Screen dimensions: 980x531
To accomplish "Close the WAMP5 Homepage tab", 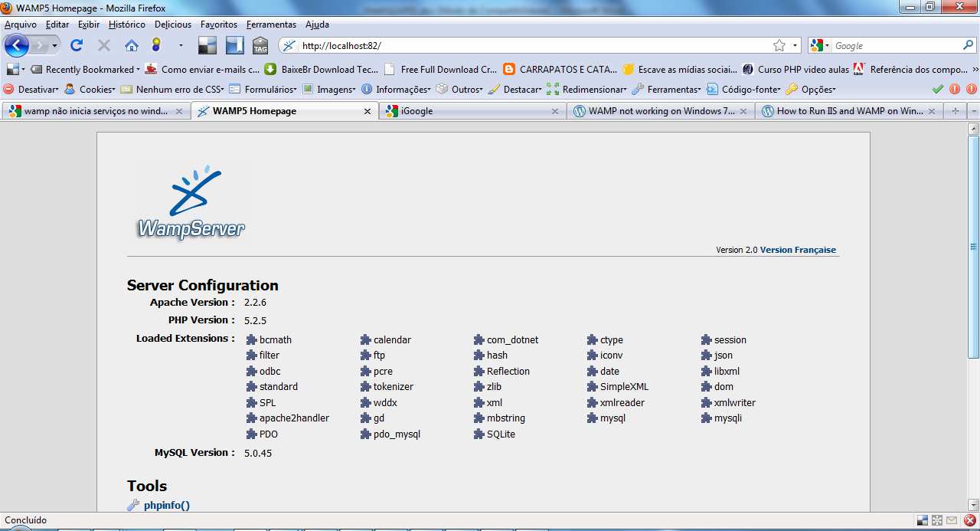I will click(367, 111).
